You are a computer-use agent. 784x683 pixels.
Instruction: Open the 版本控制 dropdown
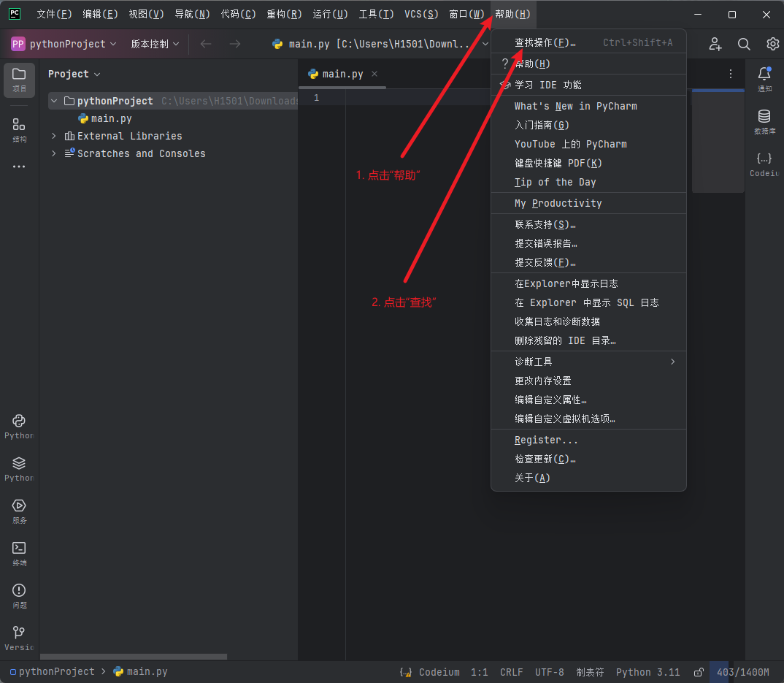155,44
